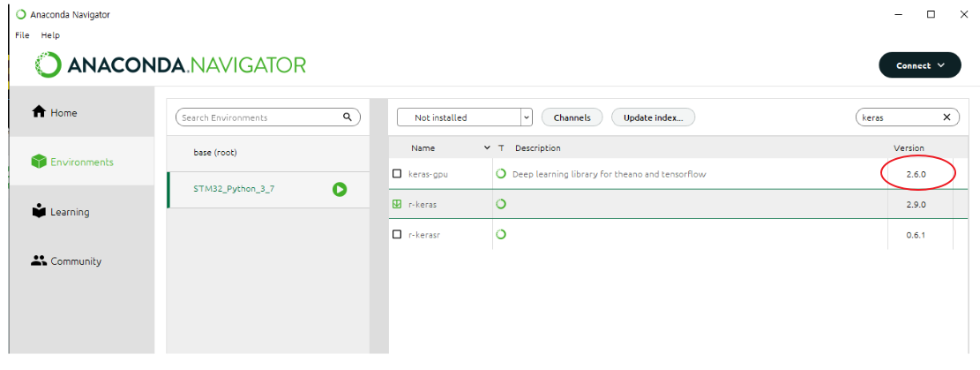
Task: Open the Not installed filter dropdown
Action: tap(464, 117)
